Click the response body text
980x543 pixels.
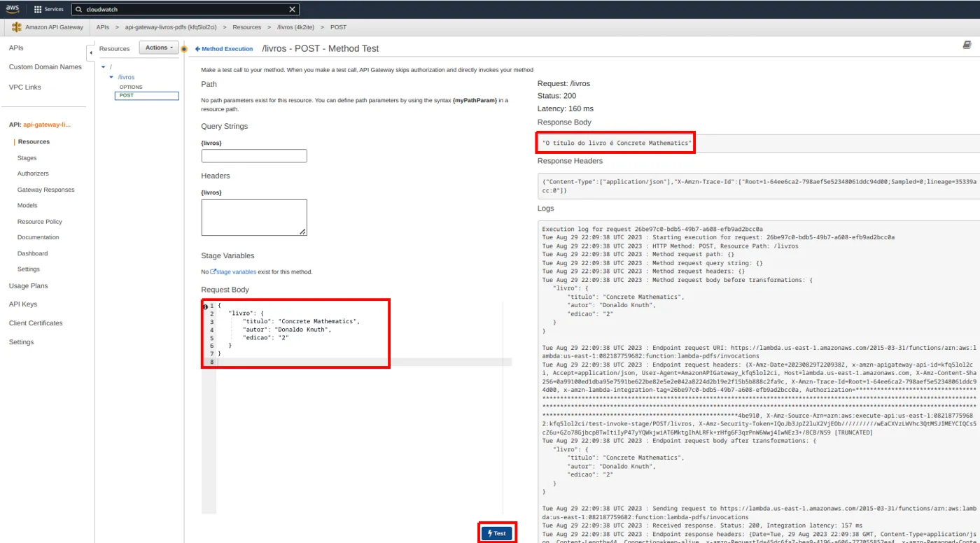[617, 143]
